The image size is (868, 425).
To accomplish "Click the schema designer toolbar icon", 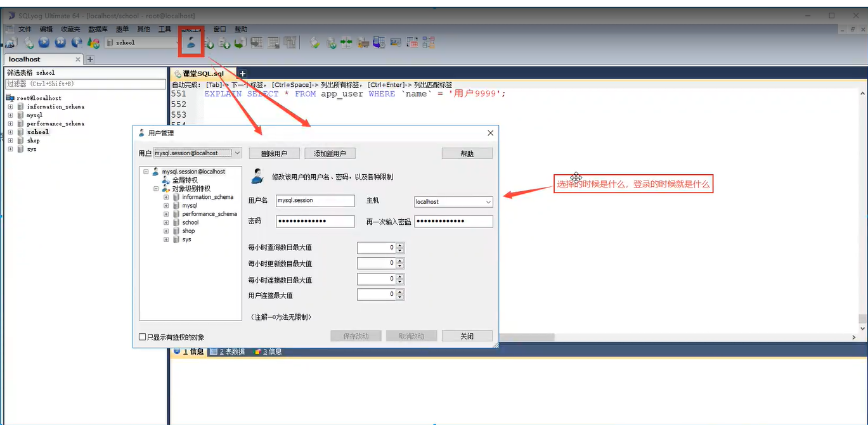I will tap(429, 42).
